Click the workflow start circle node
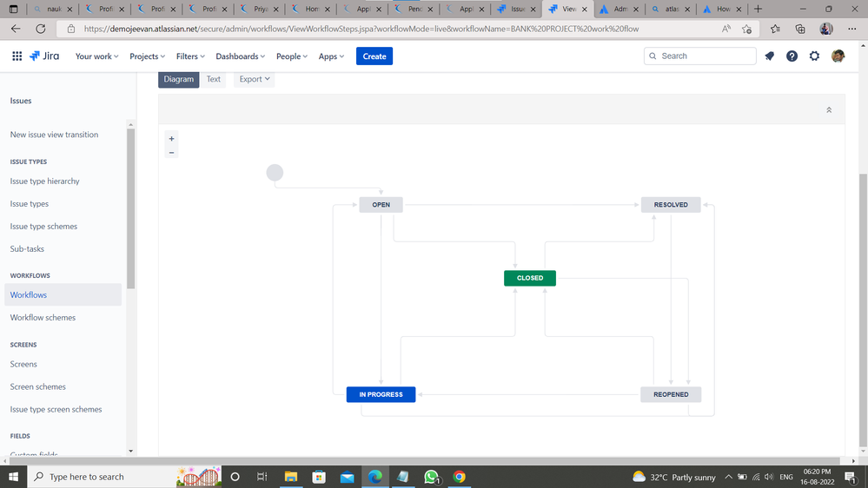Screen dimensions: 868x488 [275, 173]
